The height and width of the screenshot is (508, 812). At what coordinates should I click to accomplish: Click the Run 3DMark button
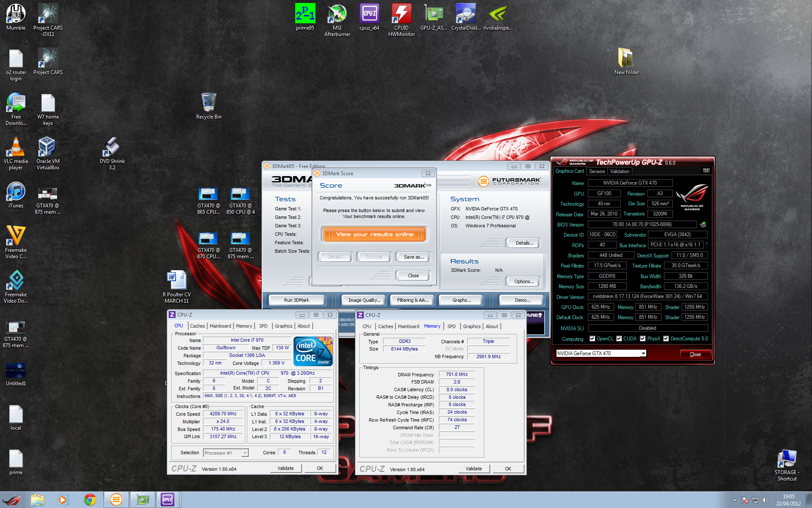[296, 300]
